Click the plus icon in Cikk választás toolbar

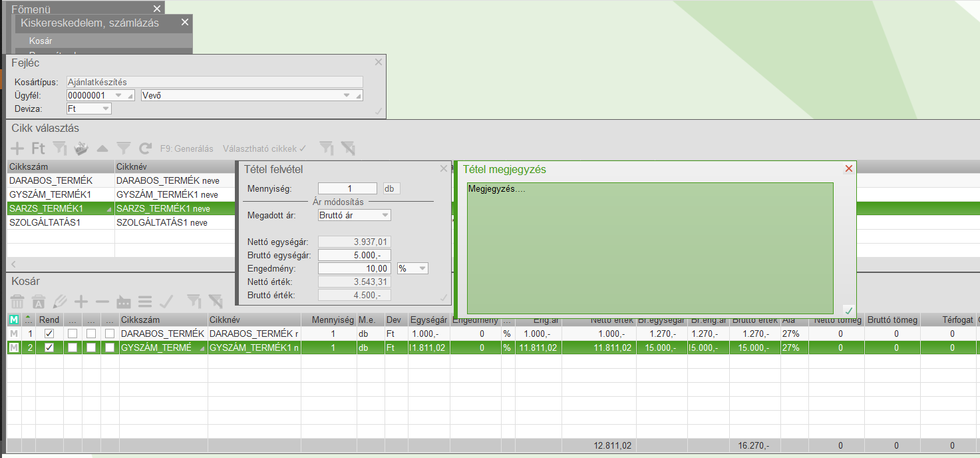[18, 148]
